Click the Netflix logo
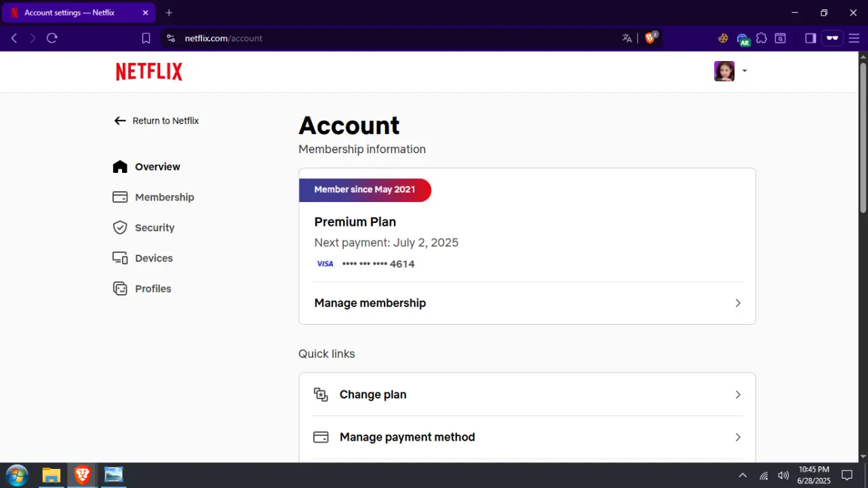Image resolution: width=868 pixels, height=488 pixels. pyautogui.click(x=149, y=71)
